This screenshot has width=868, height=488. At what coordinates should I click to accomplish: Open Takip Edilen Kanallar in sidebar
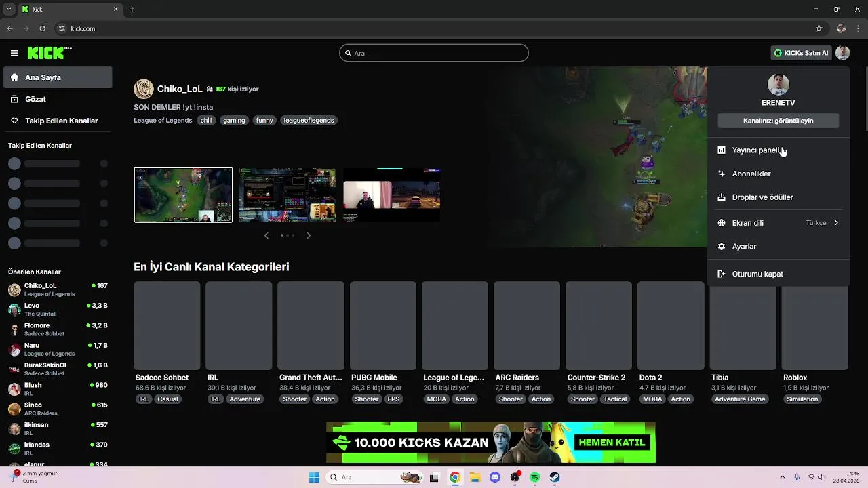[58, 121]
